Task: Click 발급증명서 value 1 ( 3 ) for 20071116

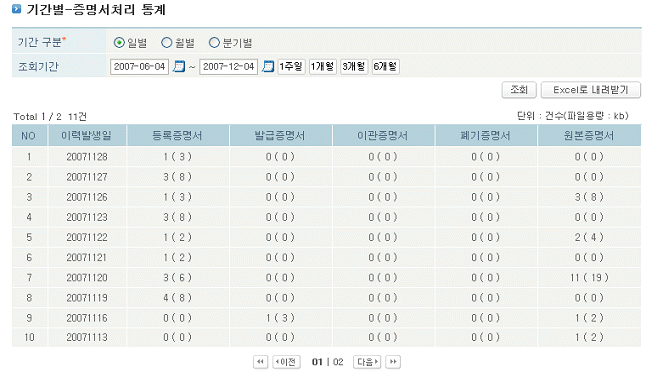Action: tap(280, 318)
